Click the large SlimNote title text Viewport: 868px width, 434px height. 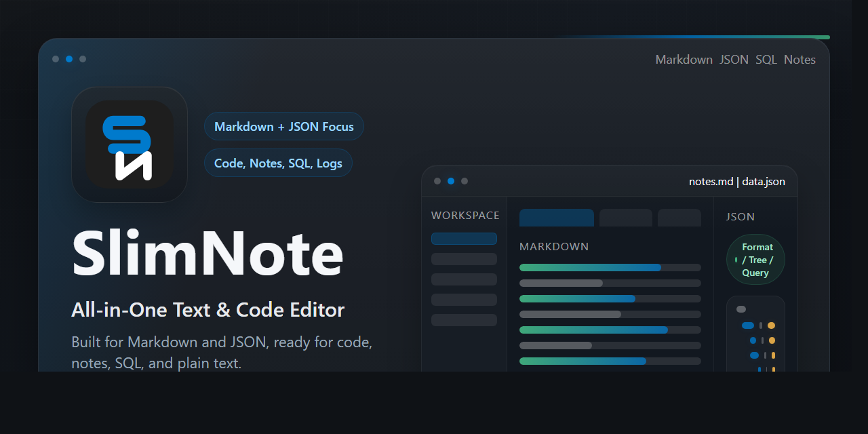point(208,253)
